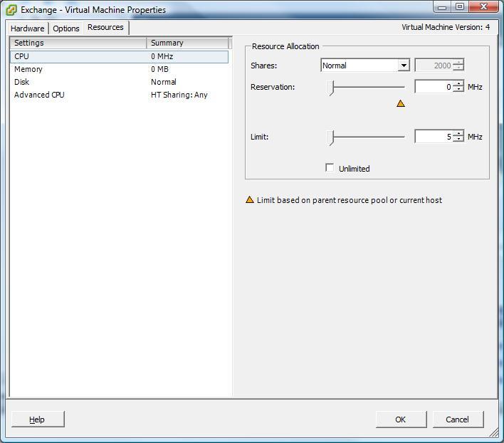This screenshot has width=504, height=443.
Task: Decrease Limit value with down arrow
Action: point(458,140)
